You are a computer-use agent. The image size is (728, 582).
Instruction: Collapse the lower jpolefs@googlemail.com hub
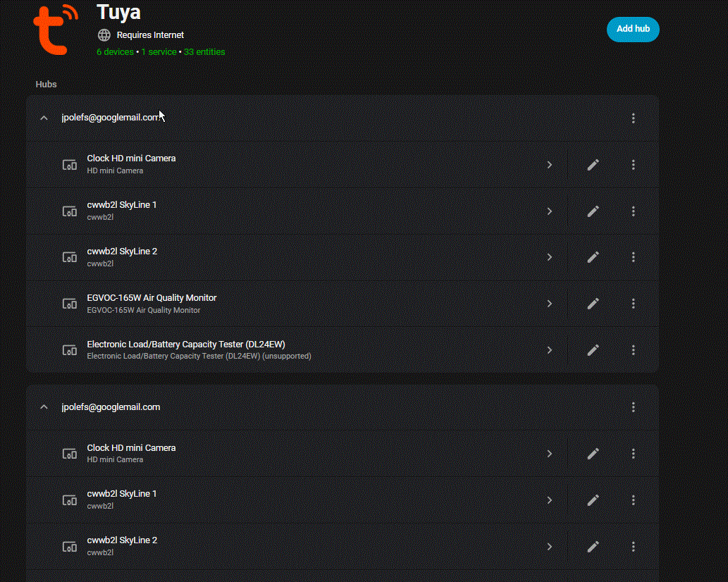tap(44, 407)
